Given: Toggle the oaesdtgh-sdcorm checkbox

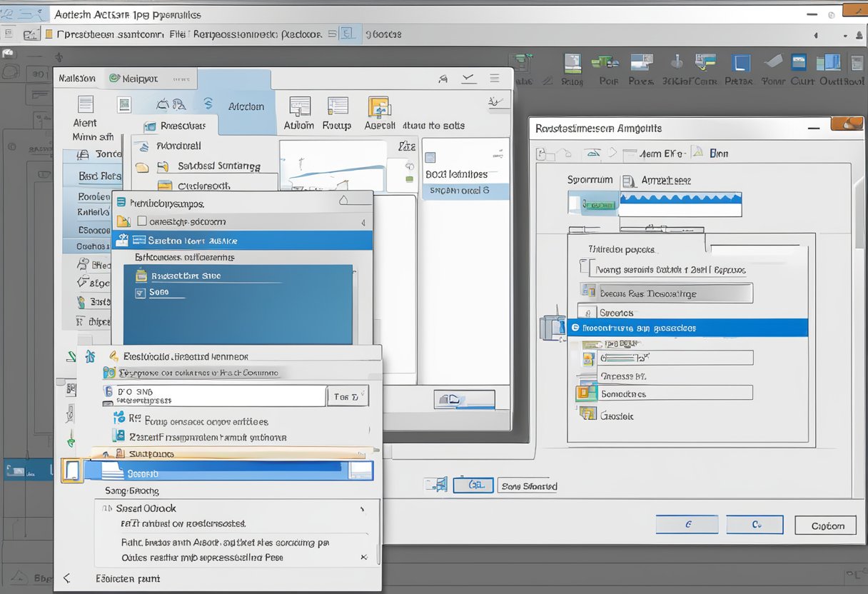Looking at the screenshot, I should tap(141, 221).
